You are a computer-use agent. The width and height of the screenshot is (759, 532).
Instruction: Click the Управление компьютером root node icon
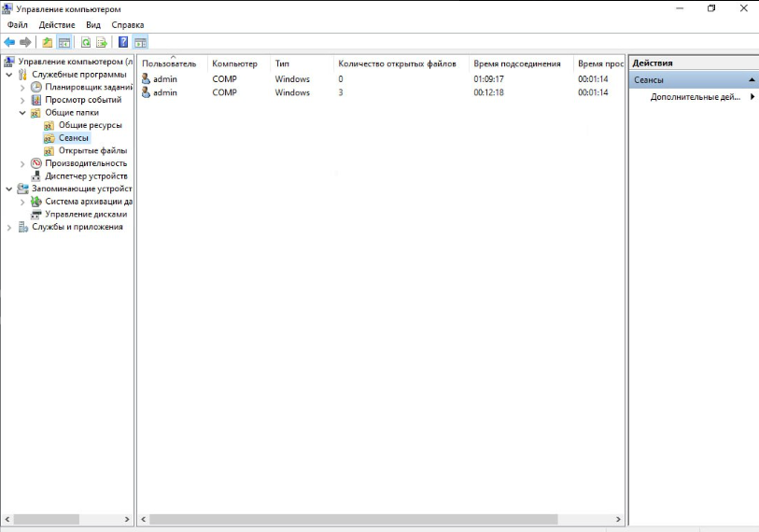tap(9, 62)
